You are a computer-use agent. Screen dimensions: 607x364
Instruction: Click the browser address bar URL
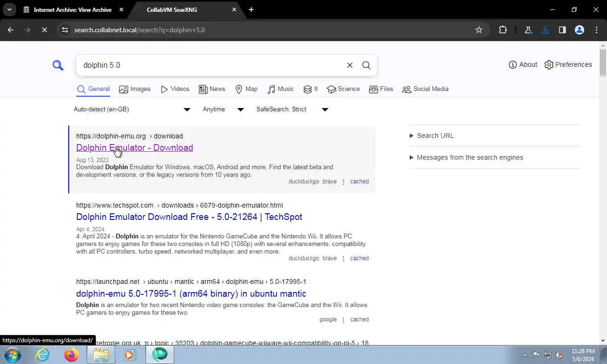coord(139,30)
